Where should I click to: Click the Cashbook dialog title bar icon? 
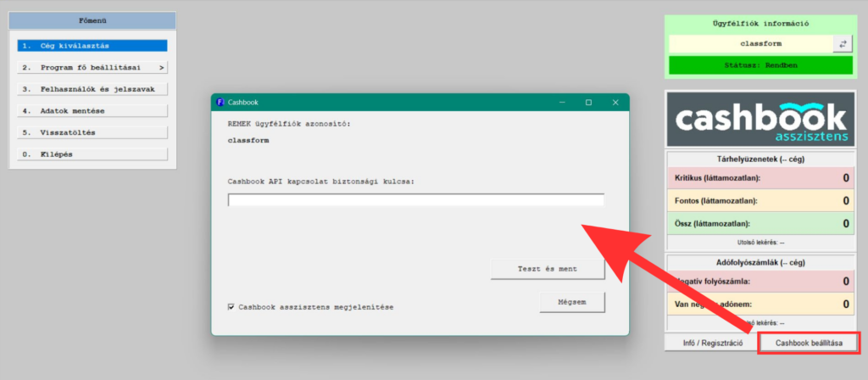tap(220, 102)
